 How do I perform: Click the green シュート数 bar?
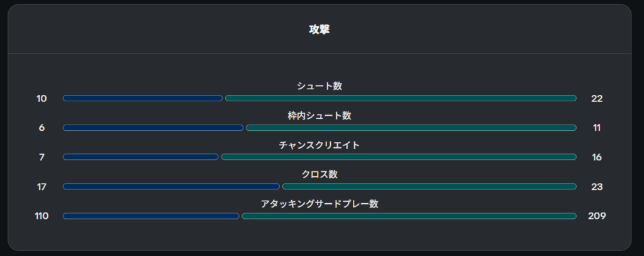coord(401,98)
